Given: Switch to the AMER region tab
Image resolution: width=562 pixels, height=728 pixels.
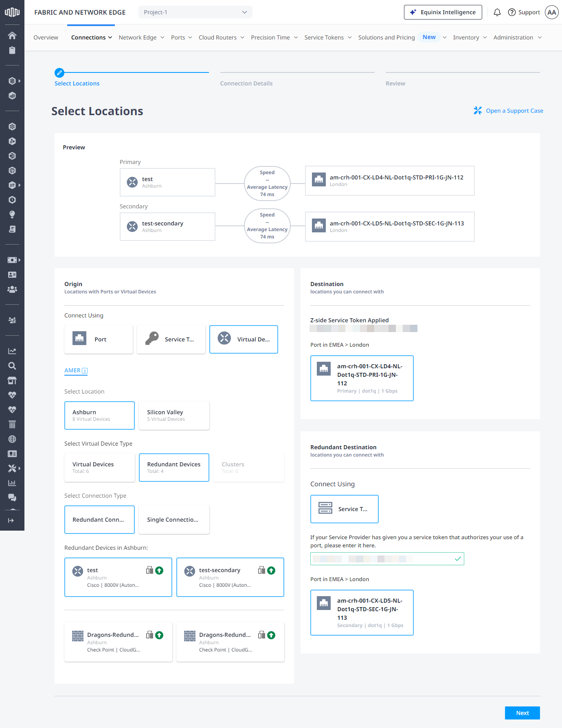Looking at the screenshot, I should [x=76, y=370].
